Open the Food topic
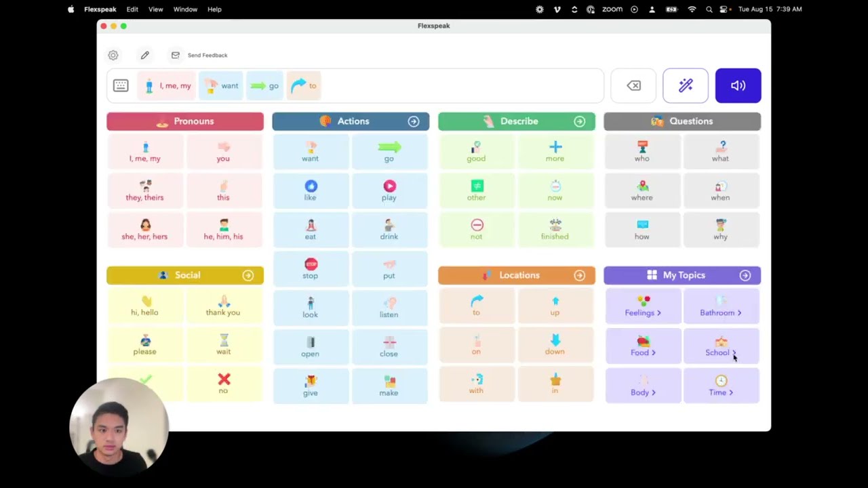The image size is (868, 488). [643, 346]
